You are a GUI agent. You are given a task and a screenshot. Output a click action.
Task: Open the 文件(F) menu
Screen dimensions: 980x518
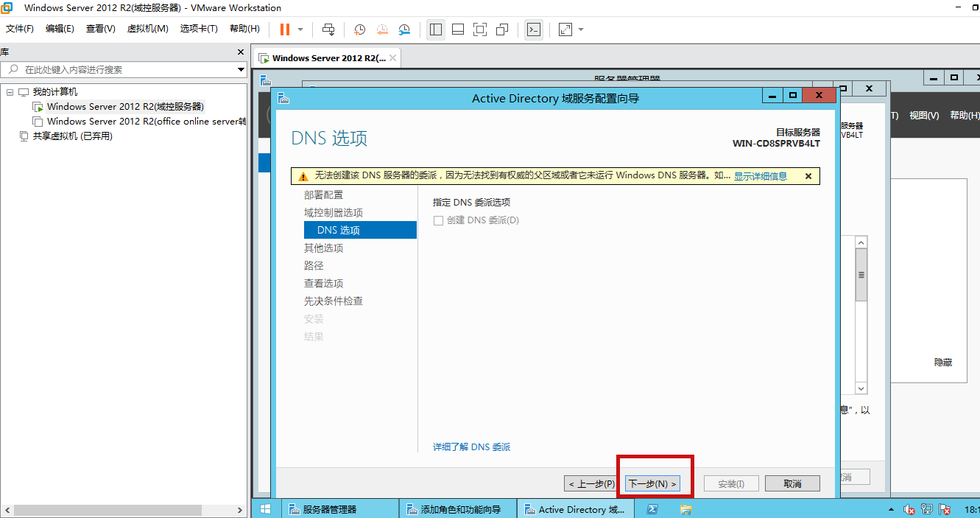[x=20, y=29]
